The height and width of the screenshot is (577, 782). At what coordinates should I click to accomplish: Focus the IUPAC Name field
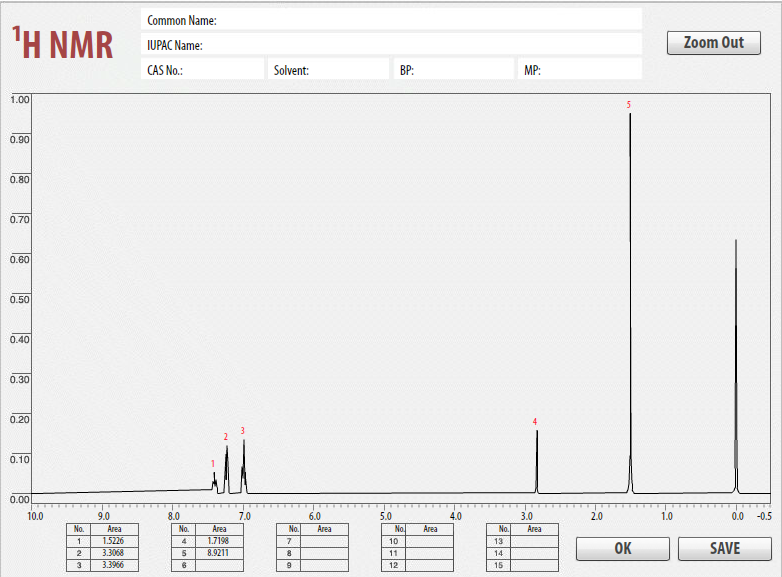[x=391, y=45]
